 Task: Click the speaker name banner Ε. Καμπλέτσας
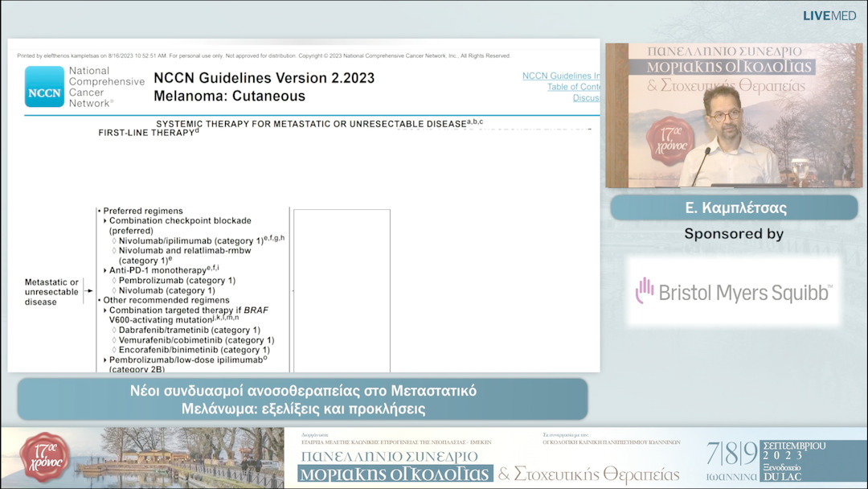pyautogui.click(x=734, y=208)
